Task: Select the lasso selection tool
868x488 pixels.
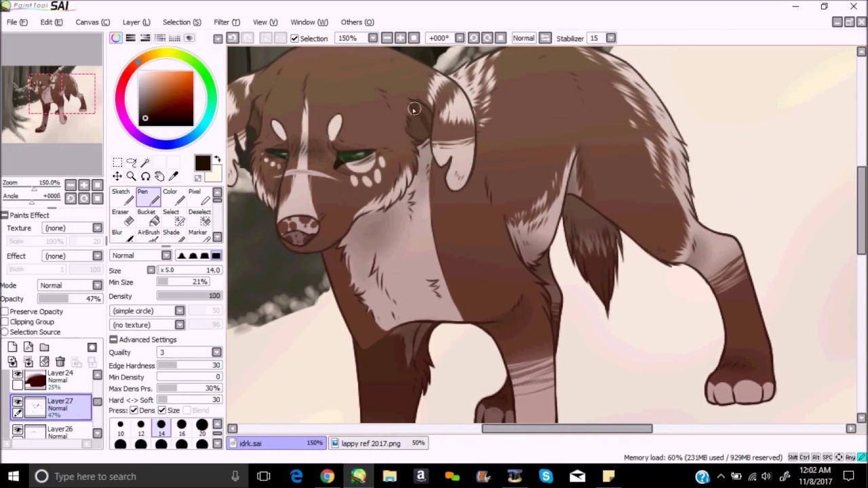Action: click(131, 162)
